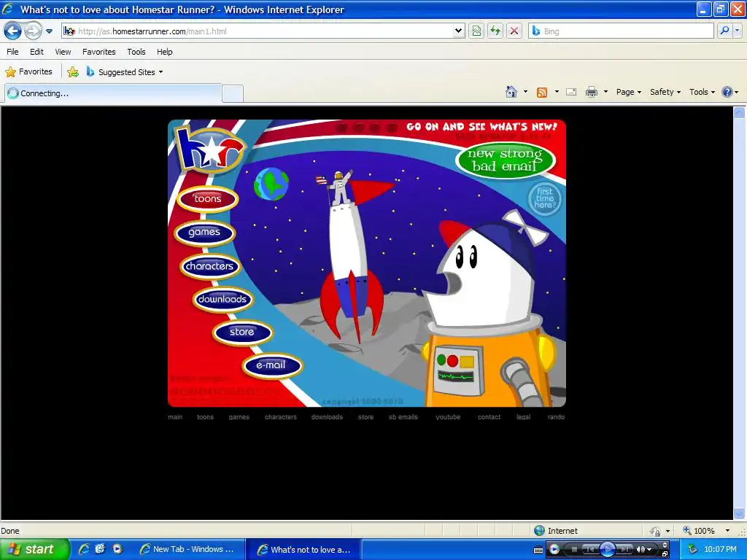This screenshot has height=560, width=747.
Task: Click the browser Back arrow button
Action: click(13, 31)
